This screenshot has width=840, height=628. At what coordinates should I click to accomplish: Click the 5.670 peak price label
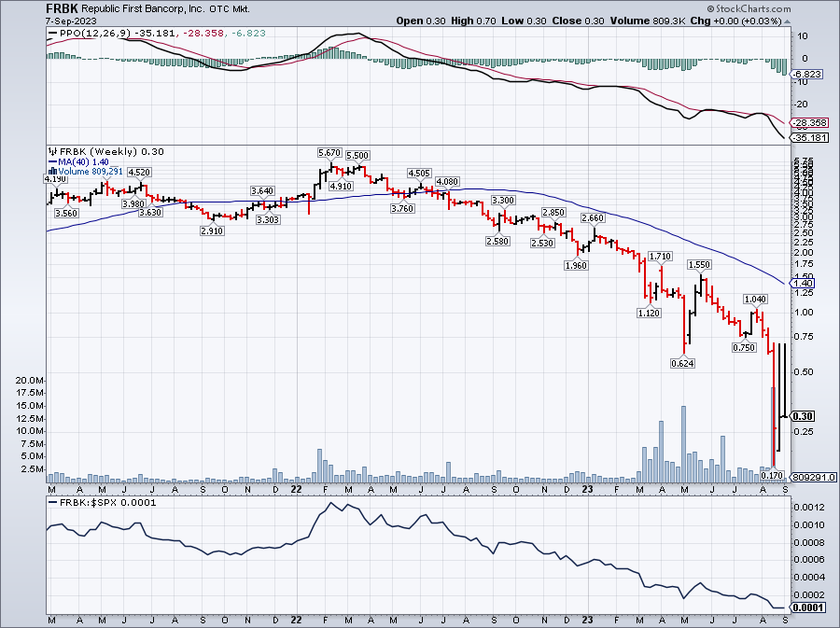[328, 151]
